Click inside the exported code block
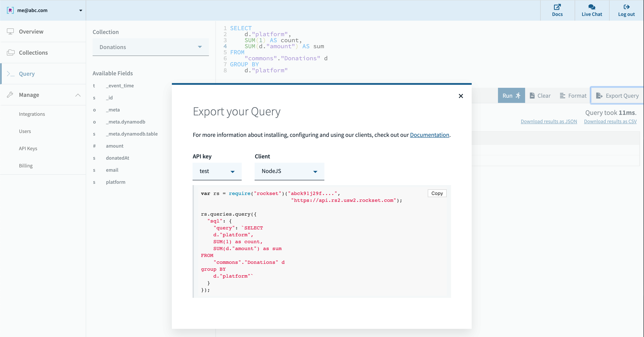 (322, 241)
